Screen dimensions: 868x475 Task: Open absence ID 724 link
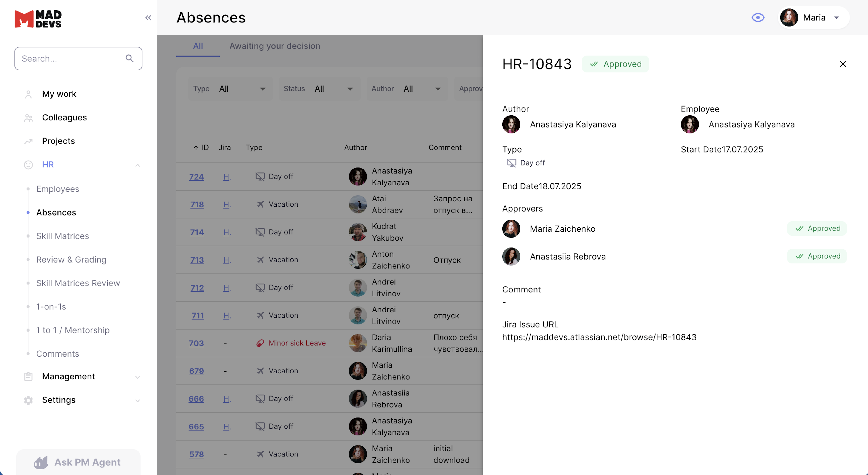click(196, 177)
